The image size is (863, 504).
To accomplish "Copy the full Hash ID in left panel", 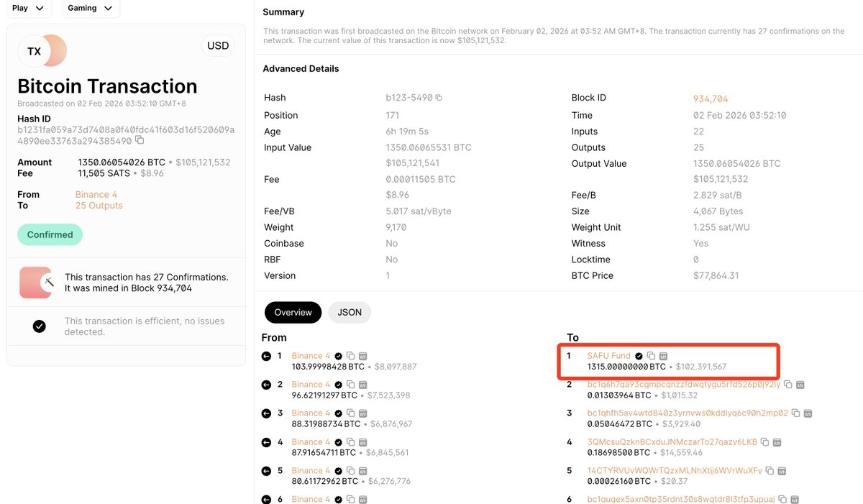I will coord(140,141).
